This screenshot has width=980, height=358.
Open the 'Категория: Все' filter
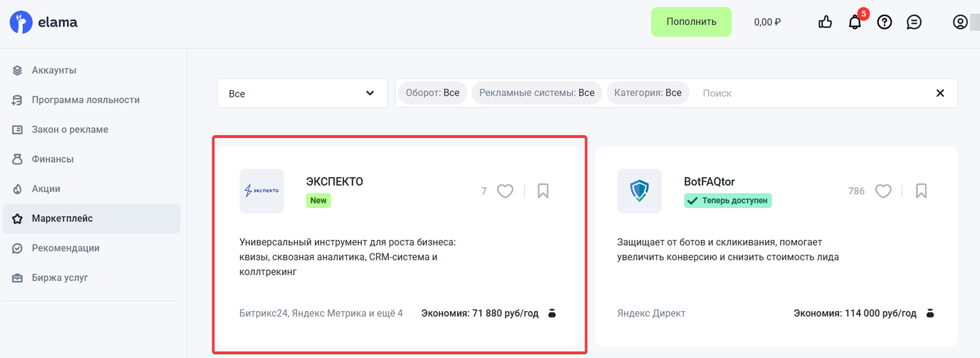click(x=648, y=93)
